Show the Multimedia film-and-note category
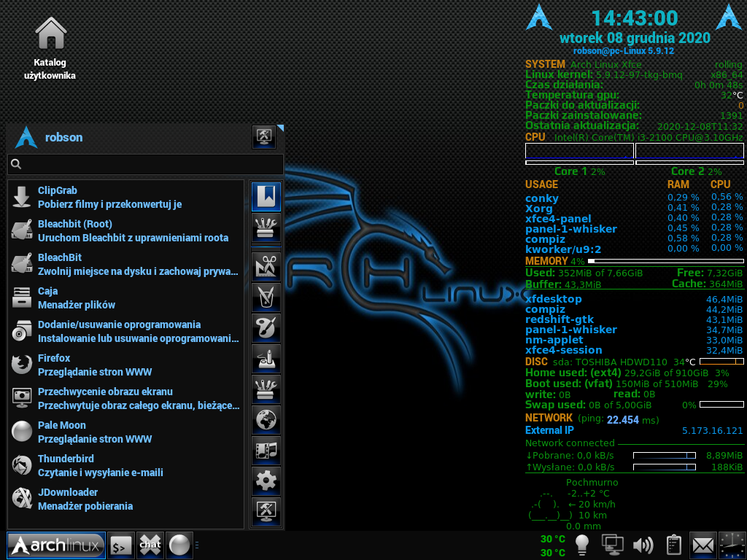Screen dimensions: 747x560 click(266, 451)
